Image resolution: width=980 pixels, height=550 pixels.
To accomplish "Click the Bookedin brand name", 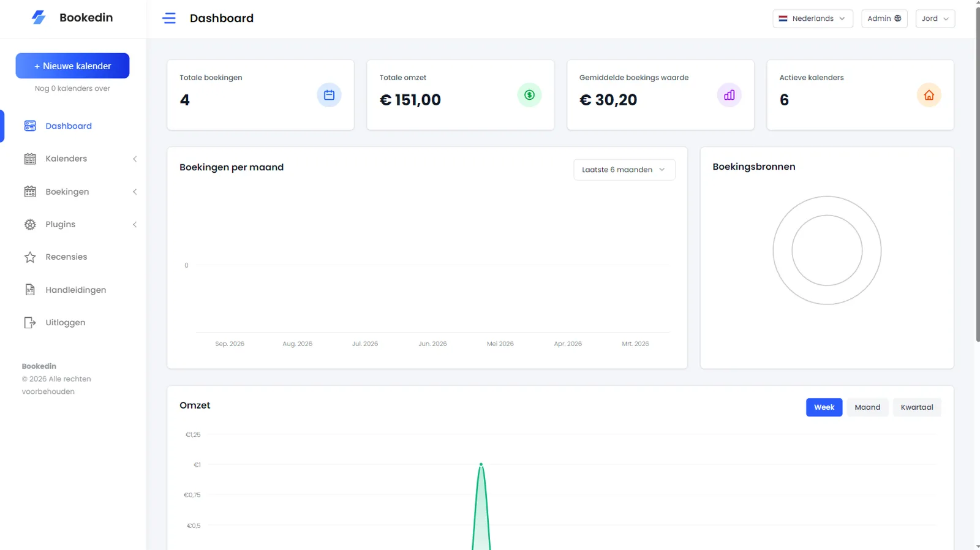I will [x=86, y=18].
